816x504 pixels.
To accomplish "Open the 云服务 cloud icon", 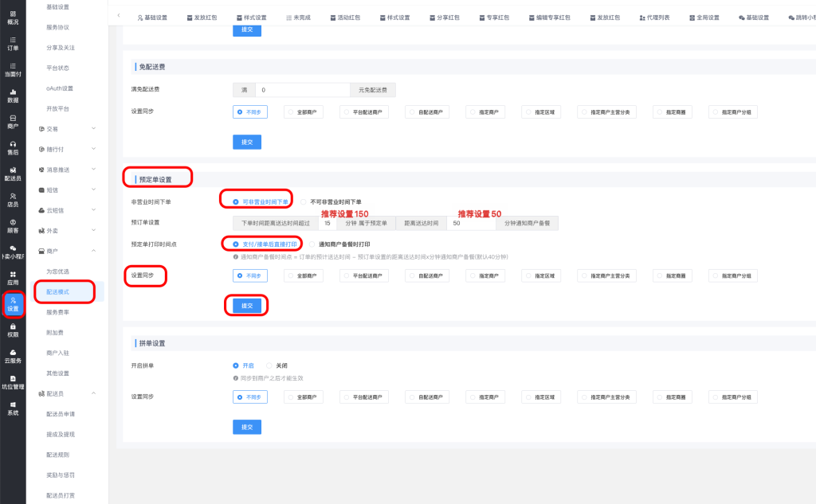I will tap(13, 356).
